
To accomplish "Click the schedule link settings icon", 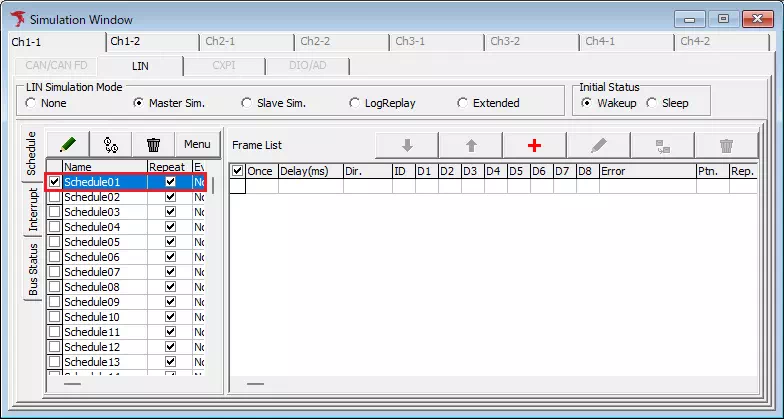I will coord(111,145).
